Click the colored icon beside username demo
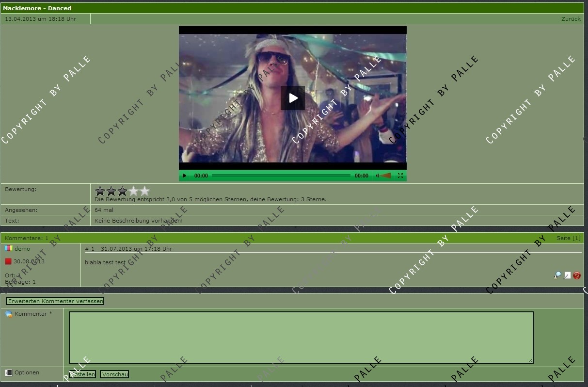Screen dimensions: 588x387 point(8,248)
